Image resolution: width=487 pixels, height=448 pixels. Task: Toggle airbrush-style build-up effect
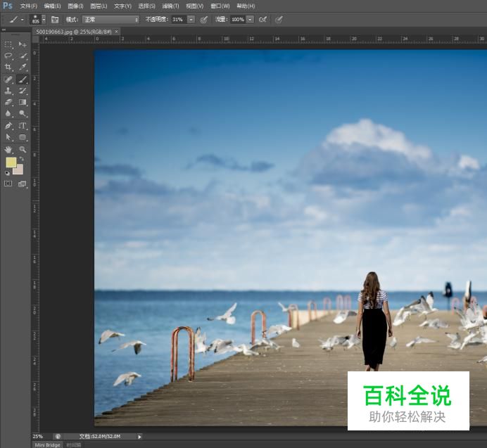coord(263,20)
